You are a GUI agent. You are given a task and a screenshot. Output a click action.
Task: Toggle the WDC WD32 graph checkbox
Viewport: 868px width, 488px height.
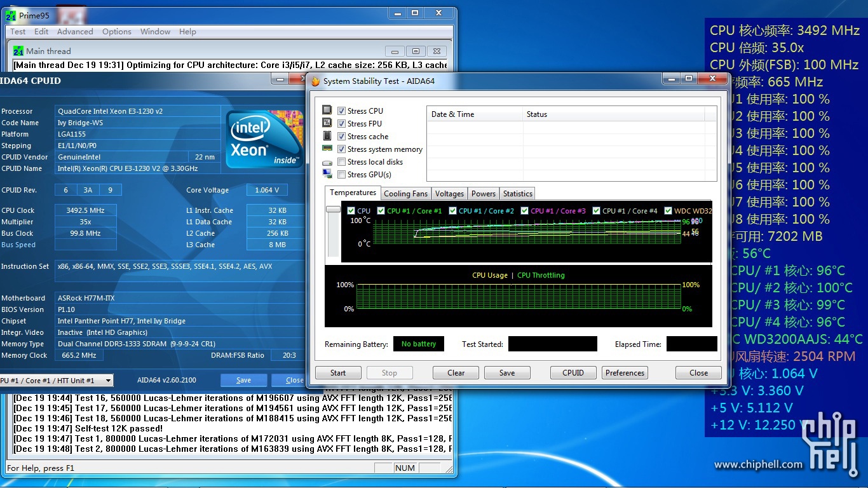coord(668,210)
